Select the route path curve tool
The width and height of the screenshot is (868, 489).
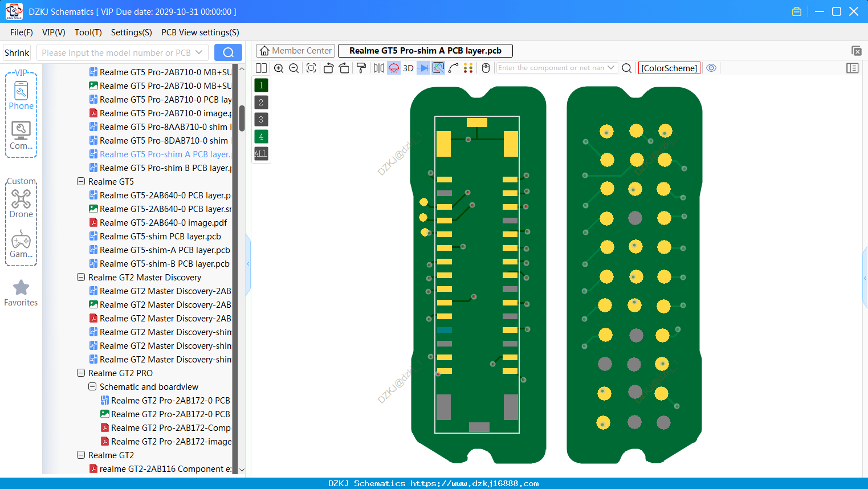coord(453,68)
